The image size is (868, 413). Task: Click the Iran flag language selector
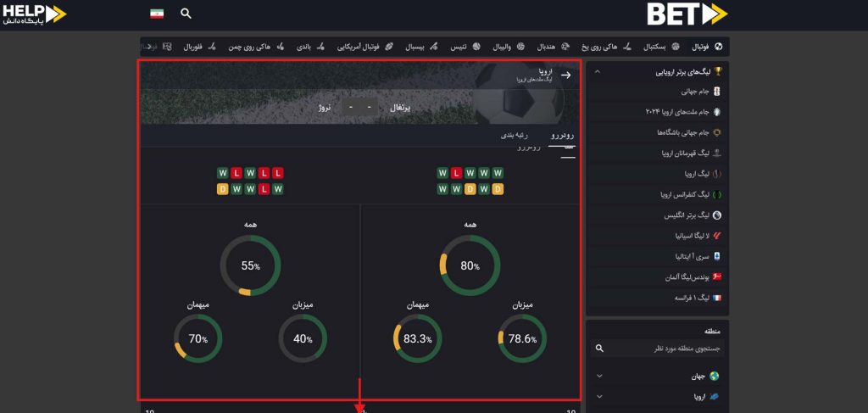157,14
